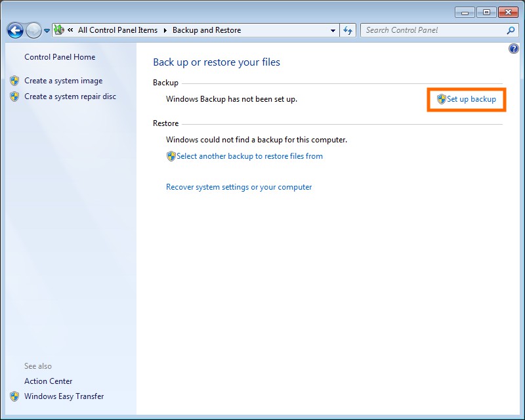Navigate to All Control Panel Items breadcrumb

click(118, 30)
